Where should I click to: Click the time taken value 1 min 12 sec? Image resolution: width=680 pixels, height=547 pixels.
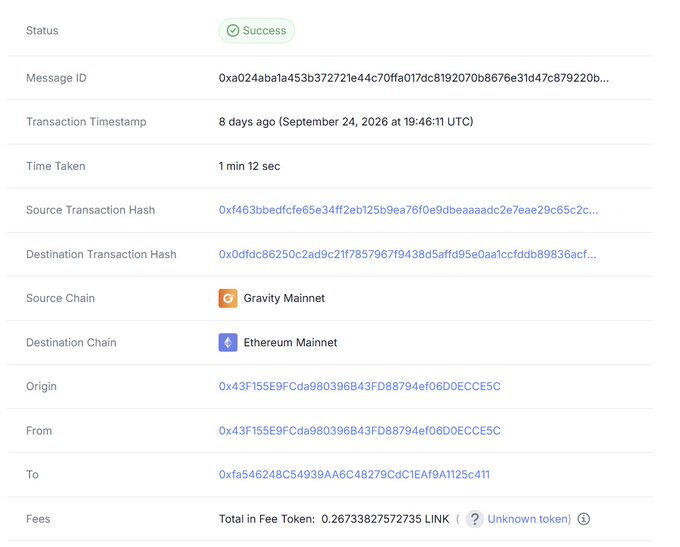[249, 166]
